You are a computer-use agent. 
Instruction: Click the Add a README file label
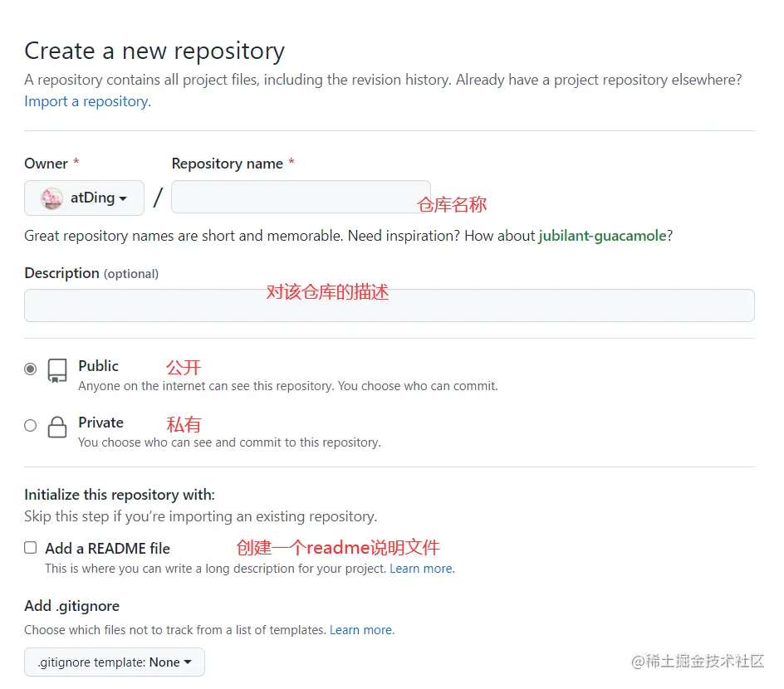107,549
